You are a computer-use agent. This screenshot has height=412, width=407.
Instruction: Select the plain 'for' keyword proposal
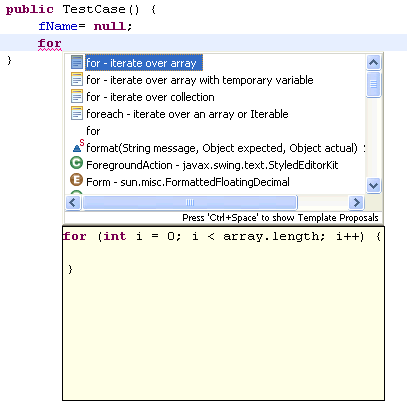click(93, 131)
